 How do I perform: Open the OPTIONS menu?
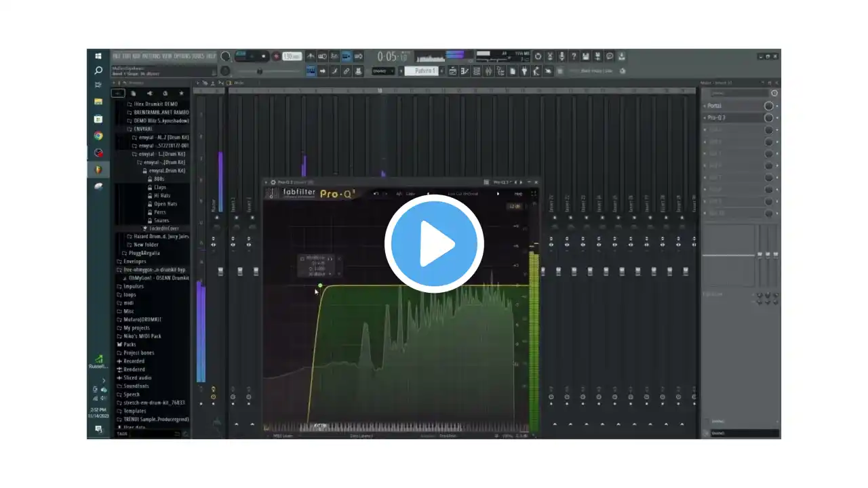pos(182,56)
